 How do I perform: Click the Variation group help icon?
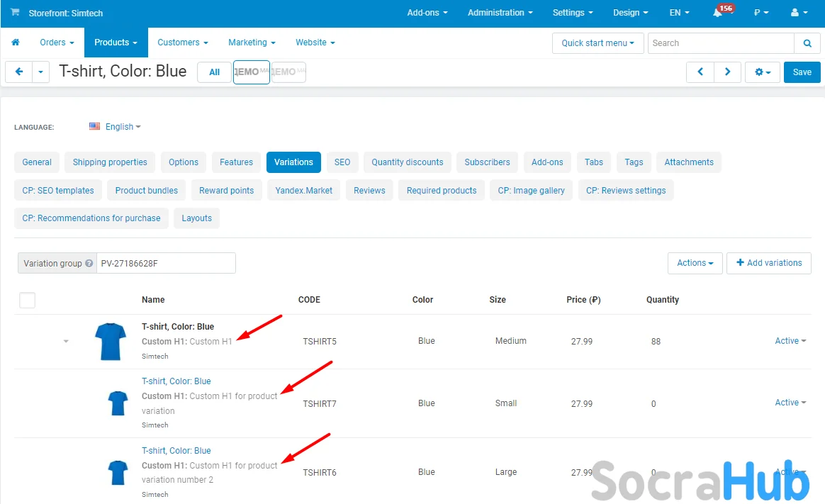89,263
